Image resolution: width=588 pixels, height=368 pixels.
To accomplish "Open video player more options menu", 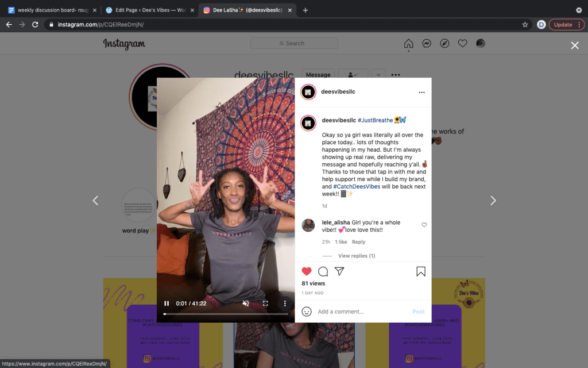I will pos(285,304).
